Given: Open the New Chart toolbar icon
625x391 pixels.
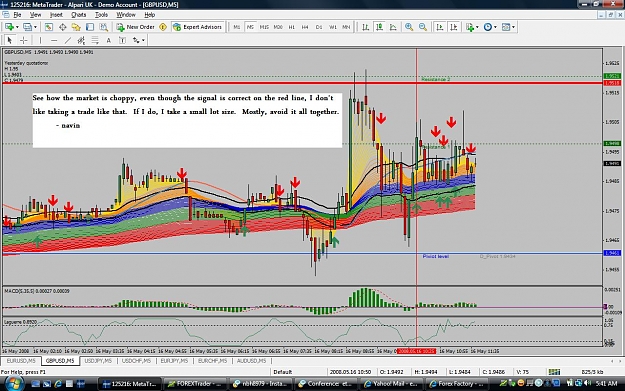Looking at the screenshot, I should tap(9, 27).
